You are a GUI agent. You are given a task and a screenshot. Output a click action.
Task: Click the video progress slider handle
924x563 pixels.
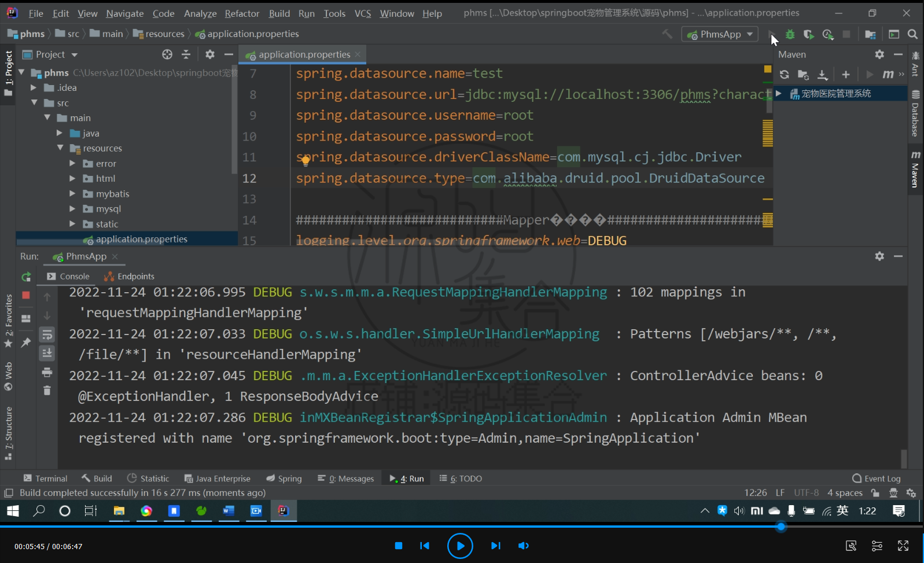tap(781, 527)
